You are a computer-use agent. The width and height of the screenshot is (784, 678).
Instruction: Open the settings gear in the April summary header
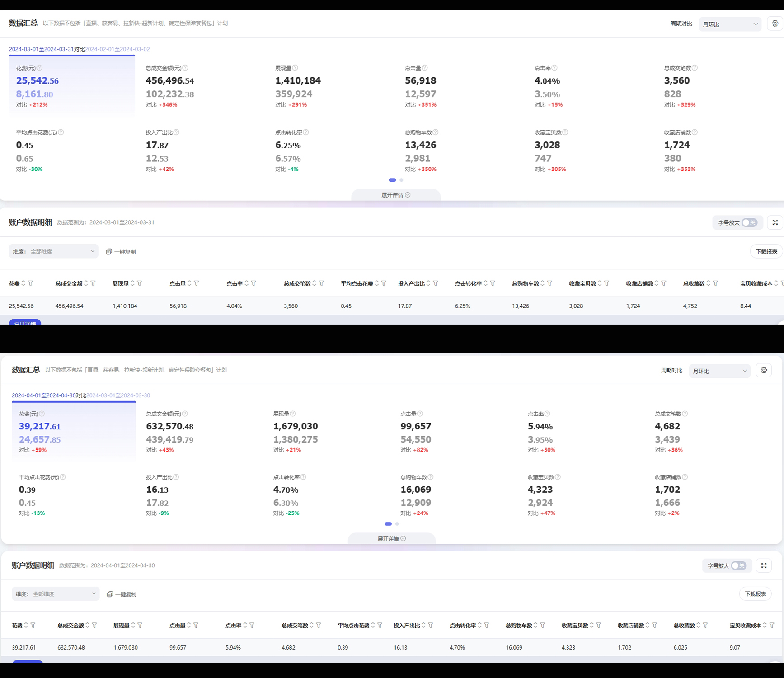tap(764, 371)
